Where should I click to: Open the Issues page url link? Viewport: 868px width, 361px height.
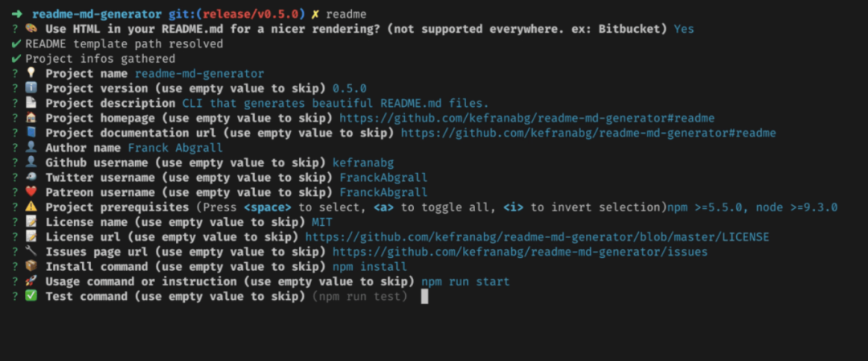520,252
